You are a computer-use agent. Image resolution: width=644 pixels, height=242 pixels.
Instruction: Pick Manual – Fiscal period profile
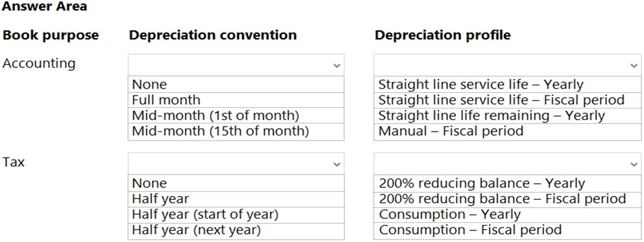coord(507,132)
